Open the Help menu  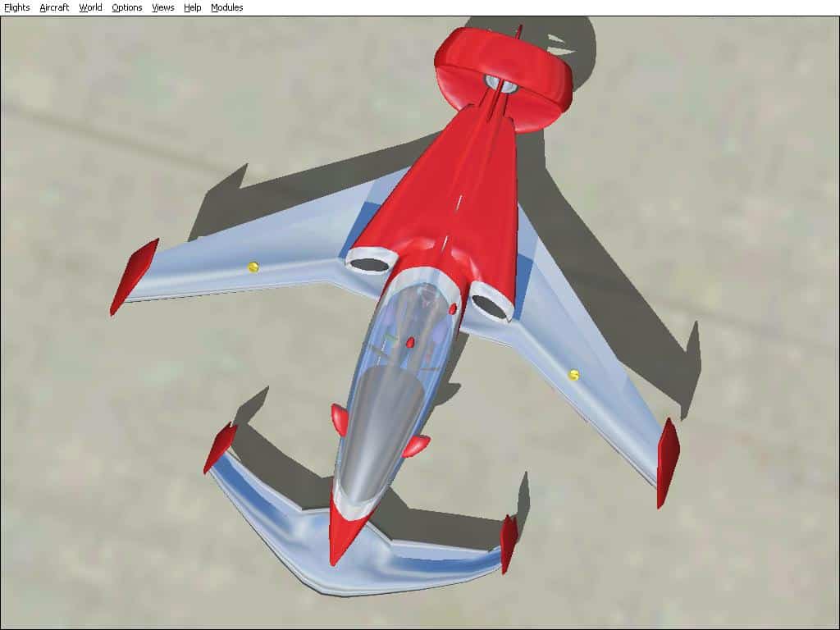click(193, 7)
